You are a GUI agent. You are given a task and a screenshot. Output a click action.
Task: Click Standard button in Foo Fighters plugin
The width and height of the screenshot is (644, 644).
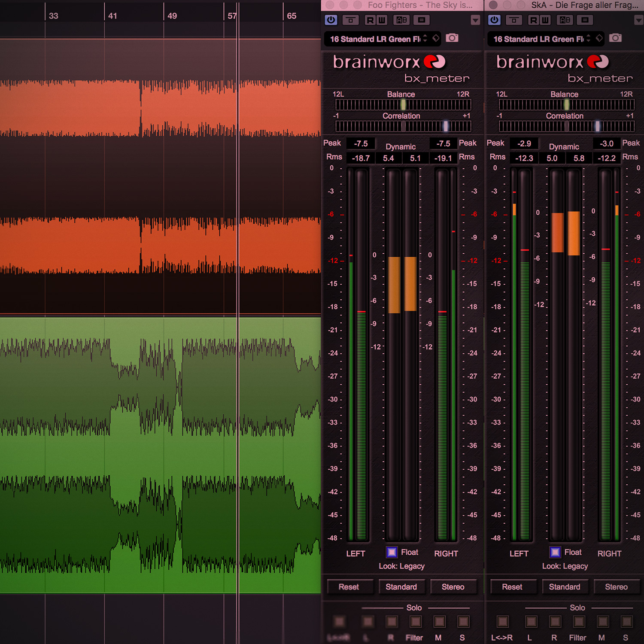[401, 587]
